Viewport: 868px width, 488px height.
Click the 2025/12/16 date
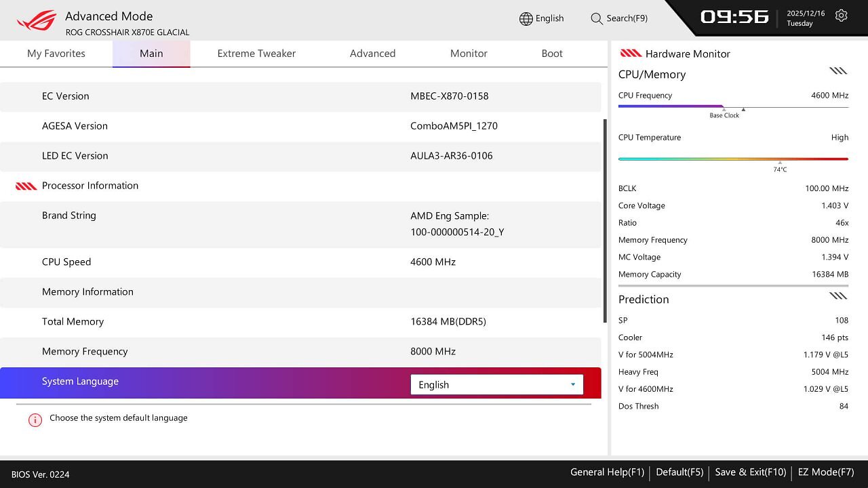tap(806, 14)
